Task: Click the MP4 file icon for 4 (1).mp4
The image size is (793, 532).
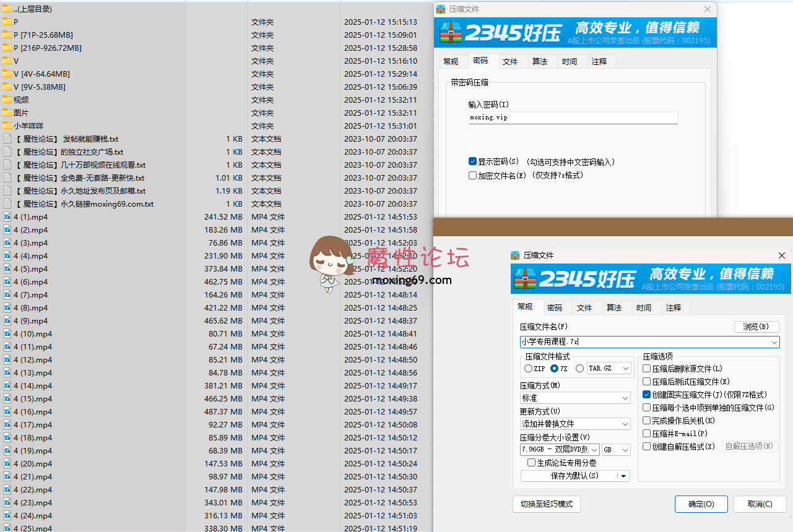Action: (7, 217)
